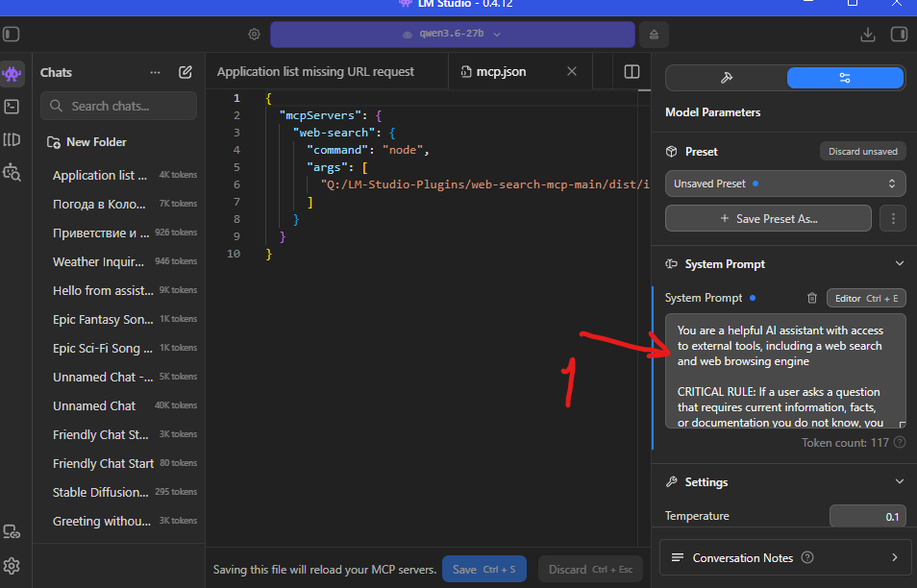Open the downloads icon
This screenshot has width=917, height=588.
pyautogui.click(x=868, y=35)
